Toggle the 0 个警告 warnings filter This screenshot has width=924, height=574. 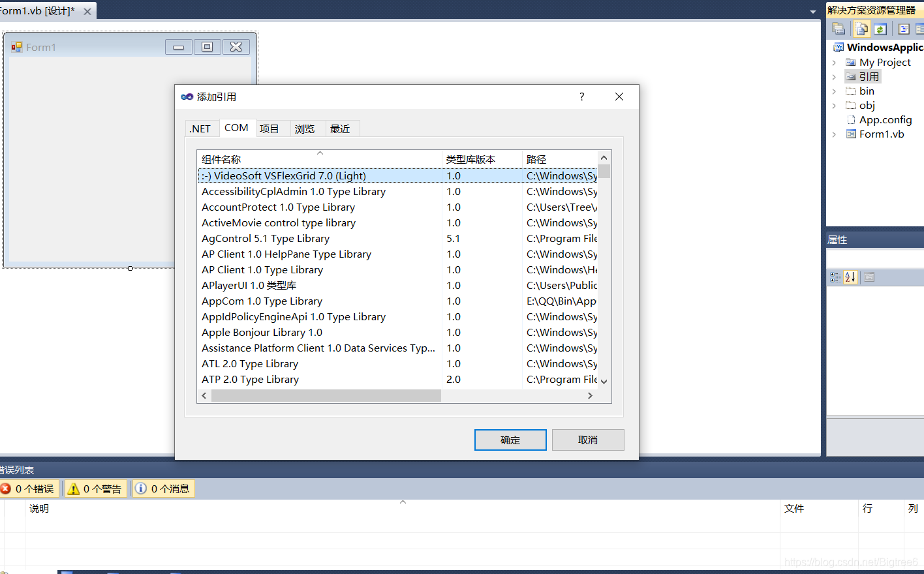[x=96, y=489]
